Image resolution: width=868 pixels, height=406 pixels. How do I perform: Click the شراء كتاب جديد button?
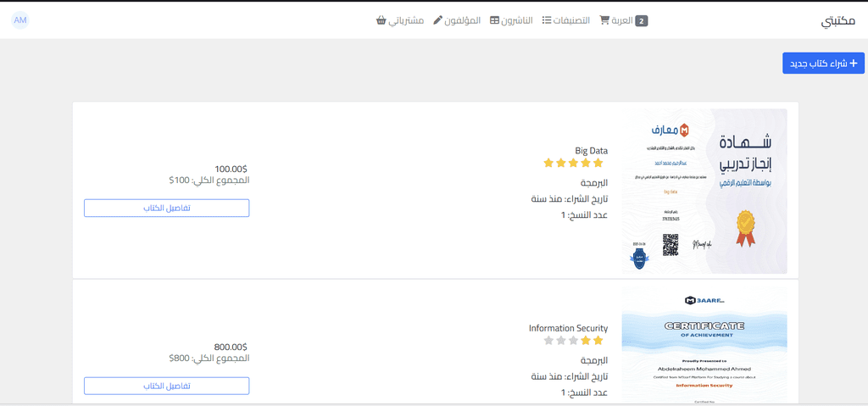823,63
